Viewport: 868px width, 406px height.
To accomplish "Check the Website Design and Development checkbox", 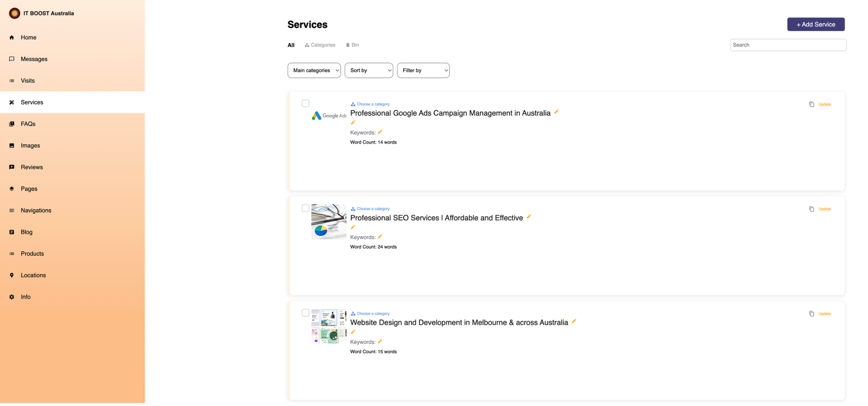I will point(305,313).
